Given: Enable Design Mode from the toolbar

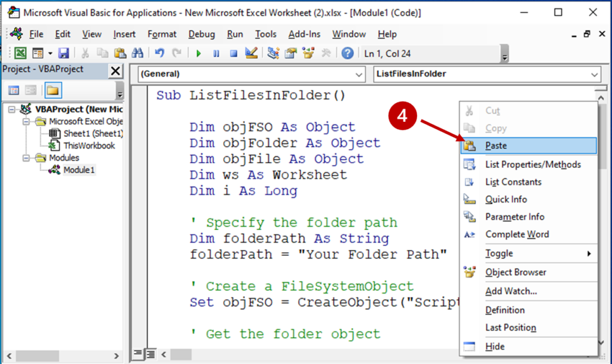Looking at the screenshot, I should click(251, 53).
